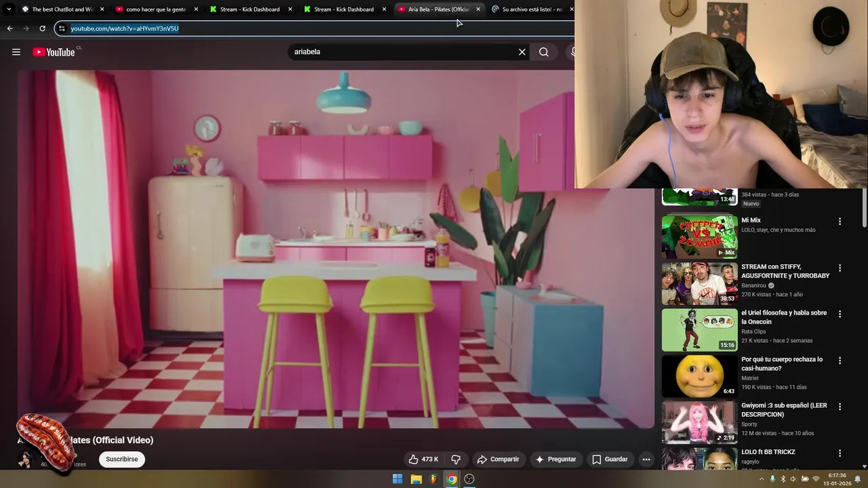Like the video with 473 K thumbs up
868x488 pixels.
click(x=423, y=460)
